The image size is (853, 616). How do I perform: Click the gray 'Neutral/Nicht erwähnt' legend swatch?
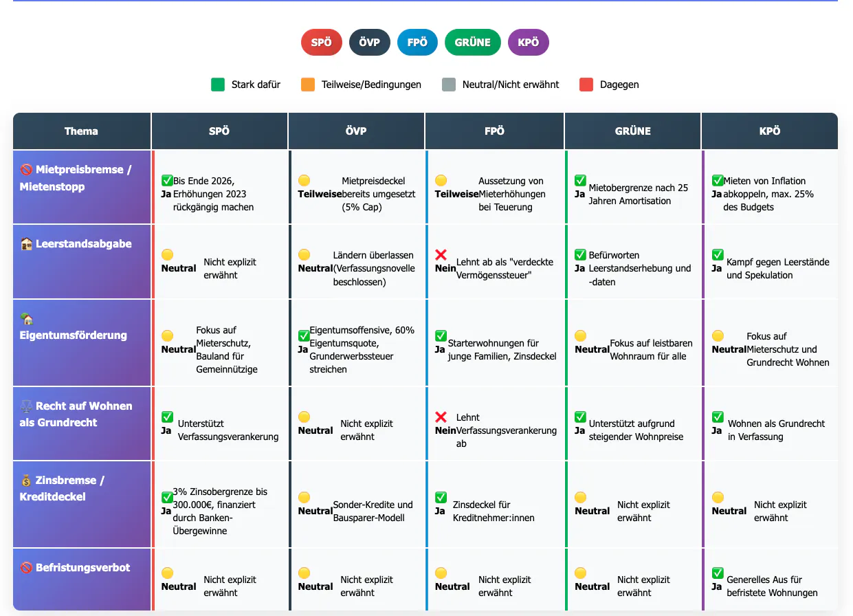click(x=449, y=85)
